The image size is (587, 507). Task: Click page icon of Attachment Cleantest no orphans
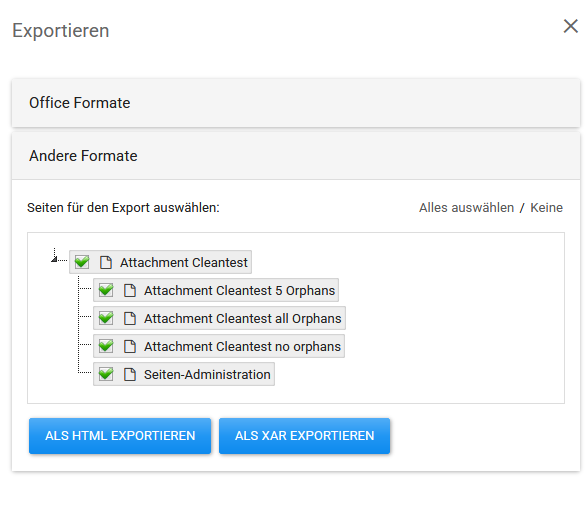point(130,346)
